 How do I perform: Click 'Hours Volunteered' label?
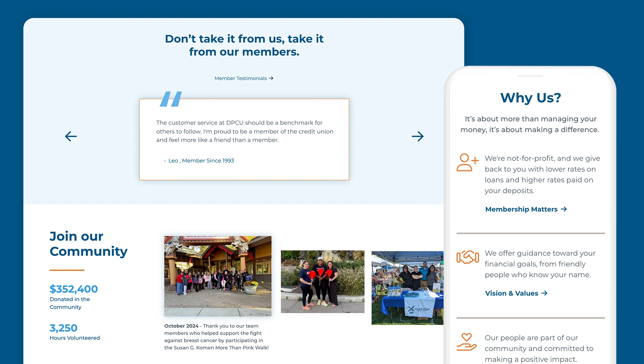75,338
